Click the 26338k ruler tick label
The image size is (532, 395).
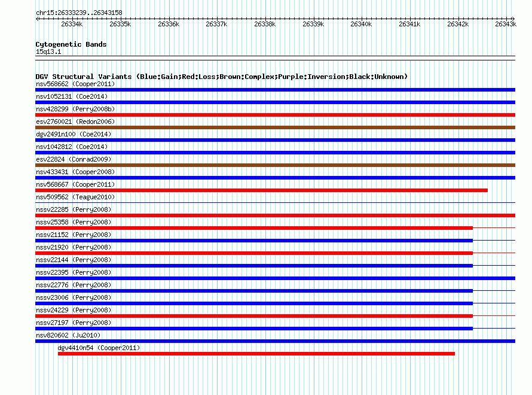(265, 24)
